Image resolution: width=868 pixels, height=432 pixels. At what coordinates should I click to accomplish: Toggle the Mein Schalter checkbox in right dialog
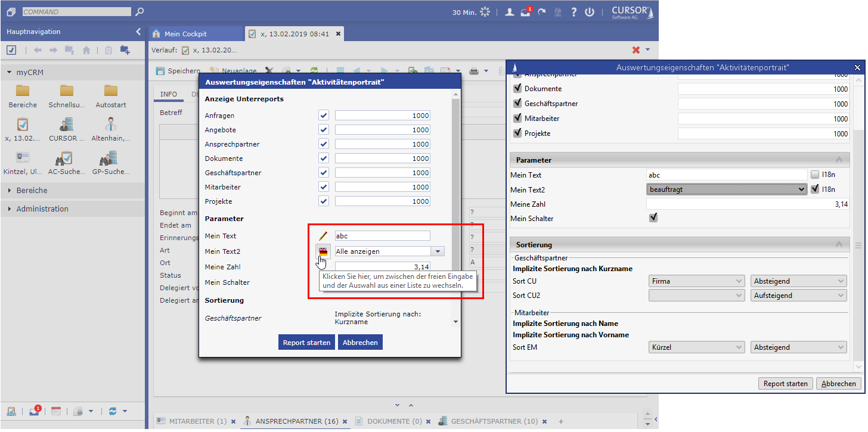(x=653, y=218)
